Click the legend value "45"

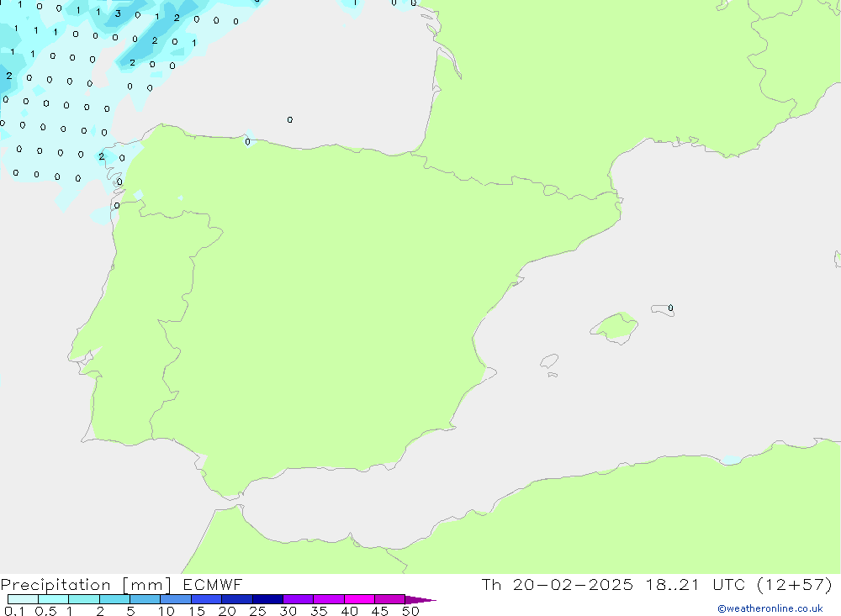click(380, 611)
